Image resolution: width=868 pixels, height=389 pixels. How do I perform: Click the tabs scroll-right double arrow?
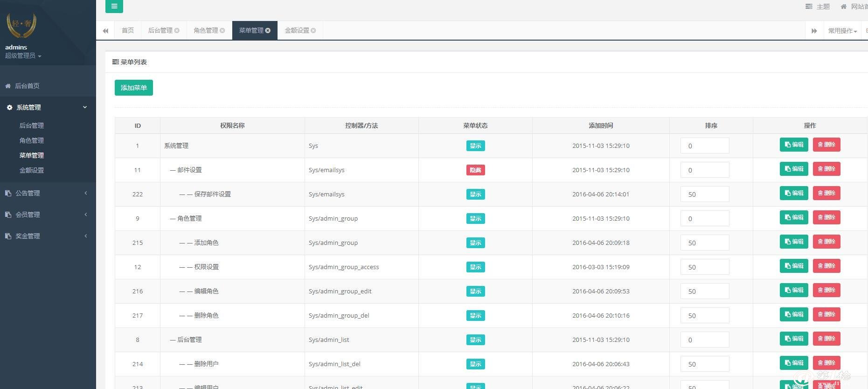pyautogui.click(x=814, y=31)
